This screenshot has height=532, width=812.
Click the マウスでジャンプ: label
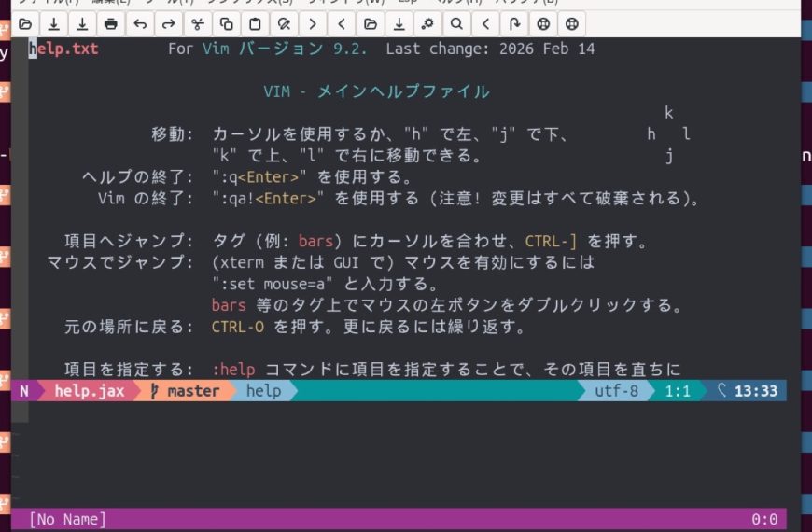[119, 262]
